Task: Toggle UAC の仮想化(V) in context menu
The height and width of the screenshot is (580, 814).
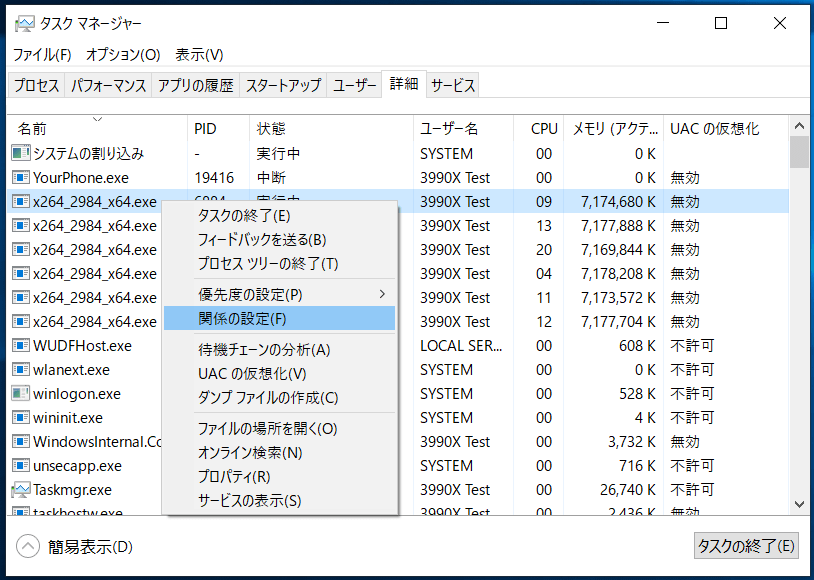Action: click(x=279, y=373)
